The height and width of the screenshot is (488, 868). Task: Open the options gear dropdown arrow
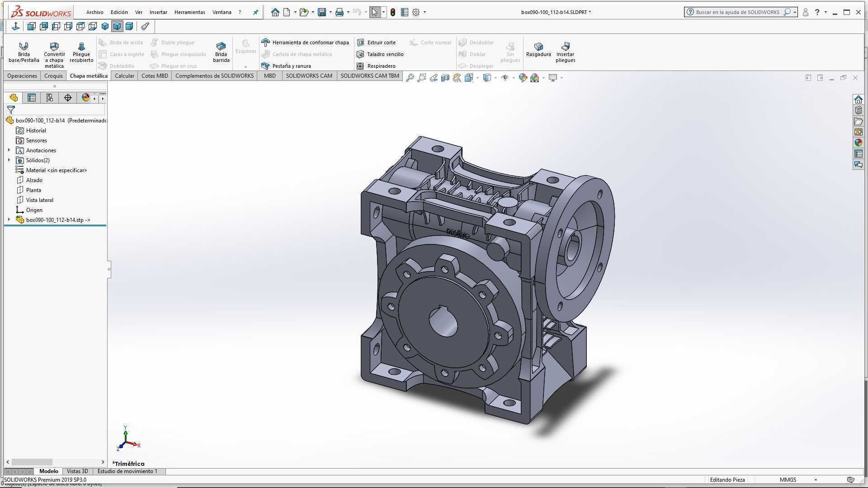click(x=425, y=12)
